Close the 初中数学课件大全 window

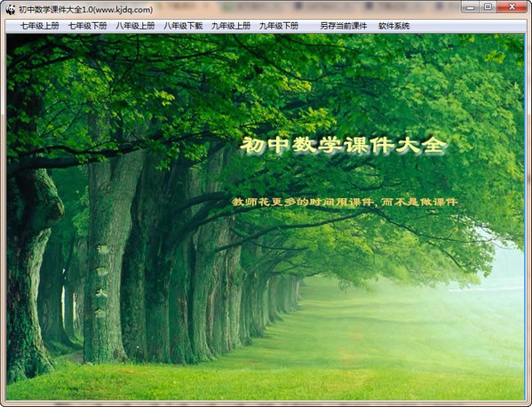(512, 7)
